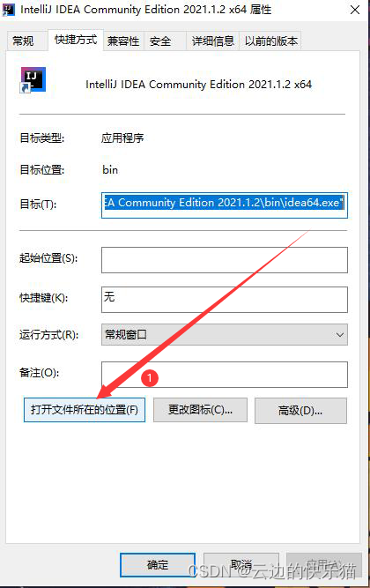The width and height of the screenshot is (370, 588).
Task: Click the 取消 button
Action: (241, 565)
